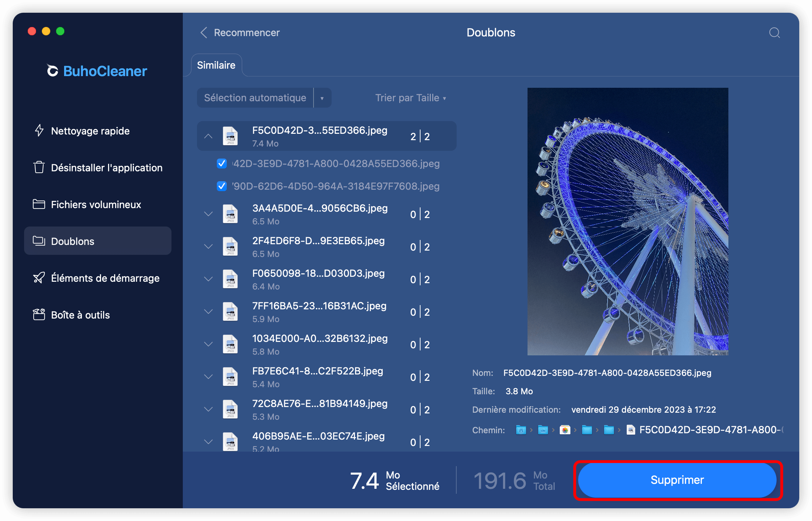This screenshot has width=812, height=521.
Task: Expand the 1034E000-A0...32B6132.jpeg group
Action: click(x=208, y=344)
